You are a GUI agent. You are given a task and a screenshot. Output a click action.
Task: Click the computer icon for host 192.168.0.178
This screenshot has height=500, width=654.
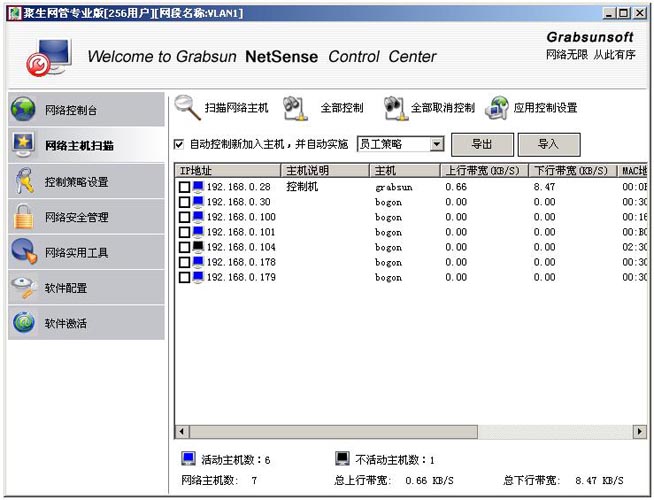[198, 262]
